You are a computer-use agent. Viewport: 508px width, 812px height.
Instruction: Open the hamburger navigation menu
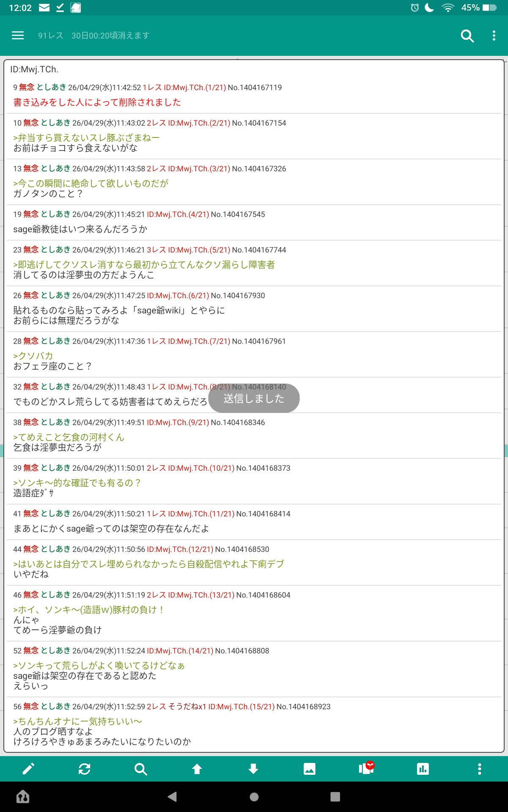(18, 36)
